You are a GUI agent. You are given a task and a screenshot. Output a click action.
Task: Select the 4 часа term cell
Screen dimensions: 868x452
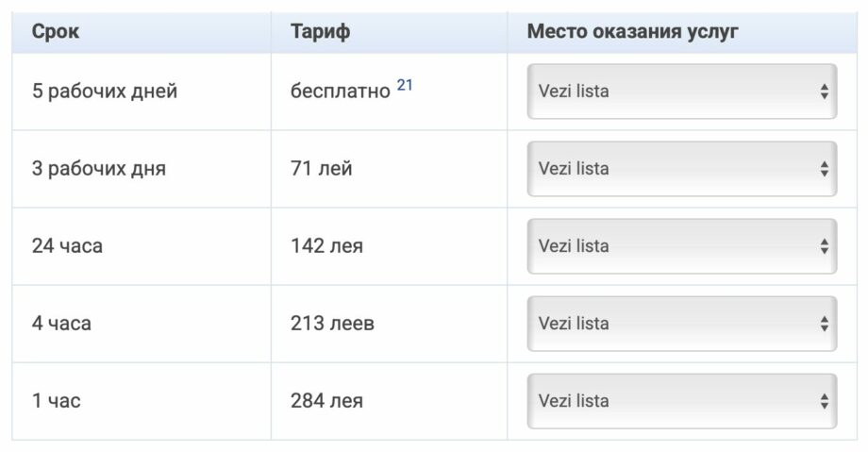tap(61, 324)
